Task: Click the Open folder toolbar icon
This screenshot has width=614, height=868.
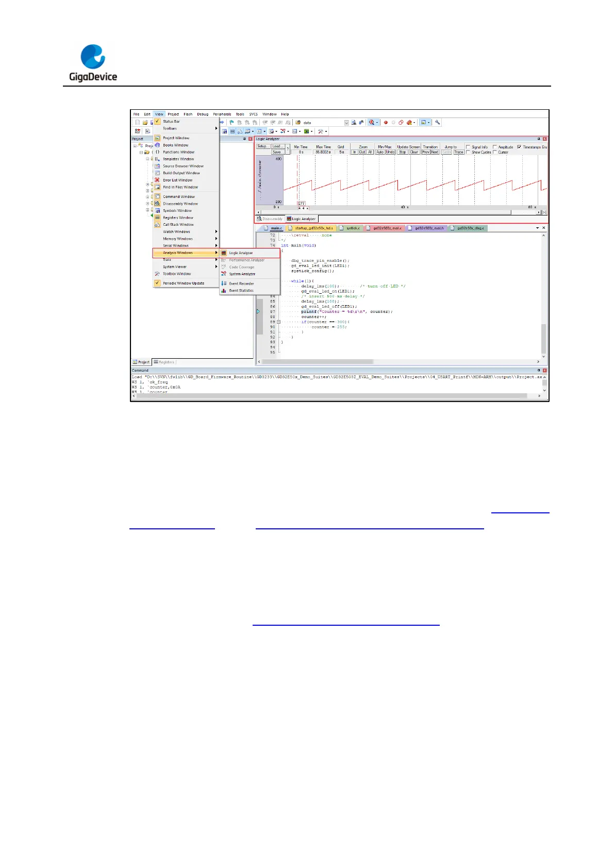Action: click(x=145, y=123)
